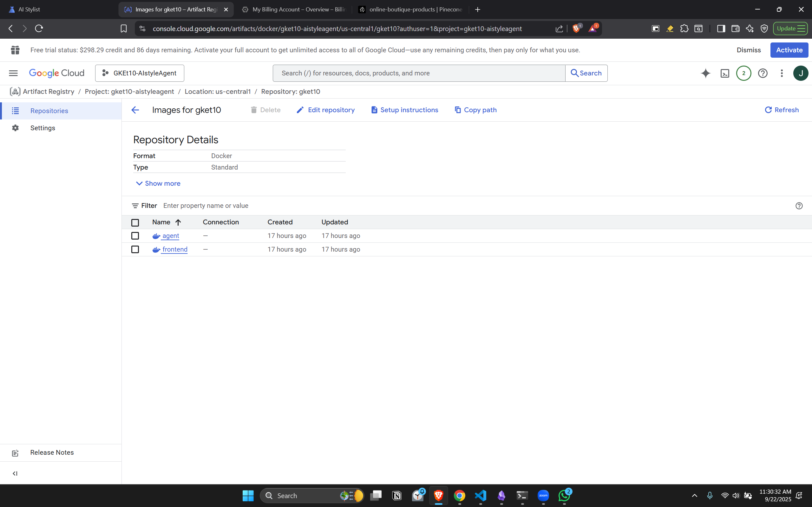Copy the repository path
Image resolution: width=812 pixels, height=507 pixels.
click(475, 110)
